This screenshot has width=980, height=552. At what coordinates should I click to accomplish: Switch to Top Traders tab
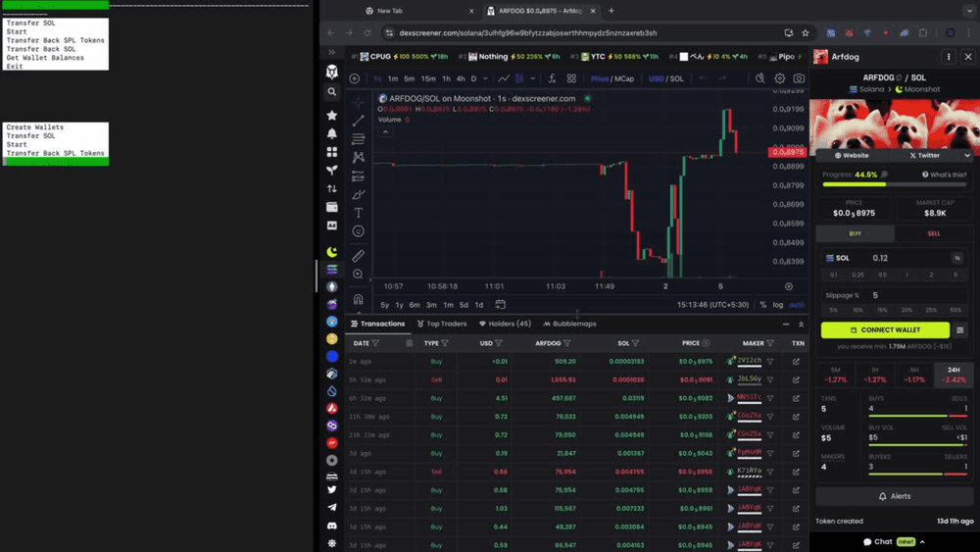click(442, 324)
